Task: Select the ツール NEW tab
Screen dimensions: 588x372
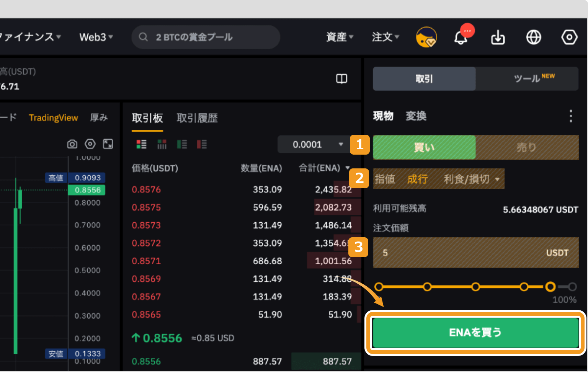Action: [x=527, y=79]
